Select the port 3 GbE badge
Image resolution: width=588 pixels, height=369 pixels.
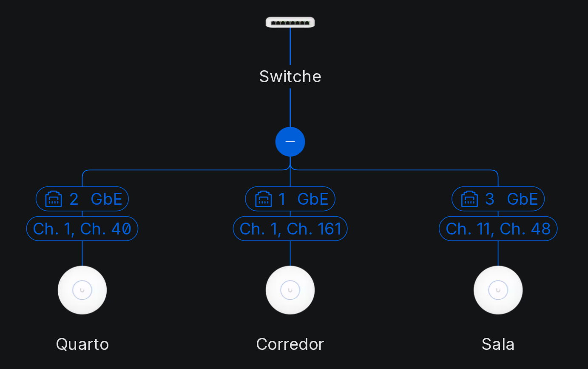[x=498, y=199]
